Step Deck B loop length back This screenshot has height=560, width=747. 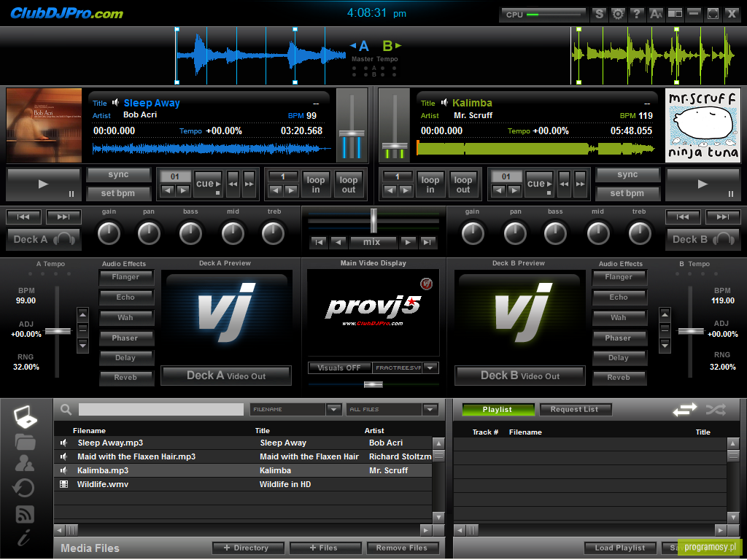pyautogui.click(x=390, y=190)
